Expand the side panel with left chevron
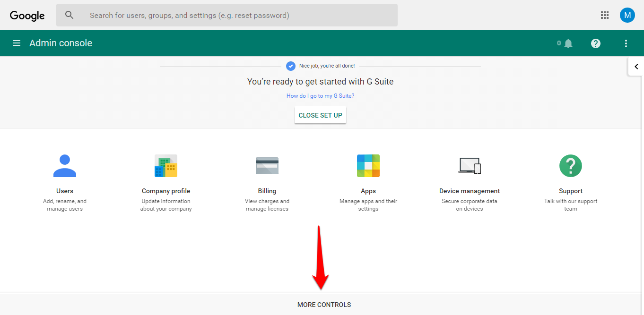This screenshot has height=315, width=644. coord(636,67)
